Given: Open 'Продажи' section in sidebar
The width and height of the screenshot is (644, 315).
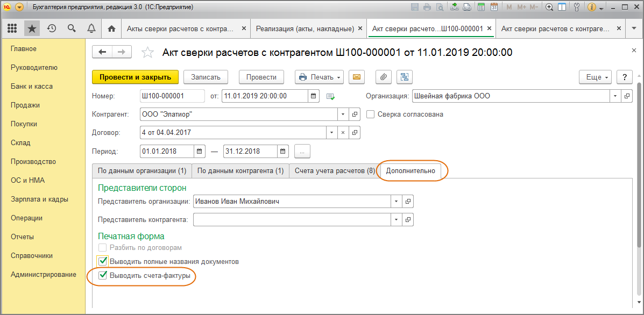Looking at the screenshot, I should click(x=25, y=105).
